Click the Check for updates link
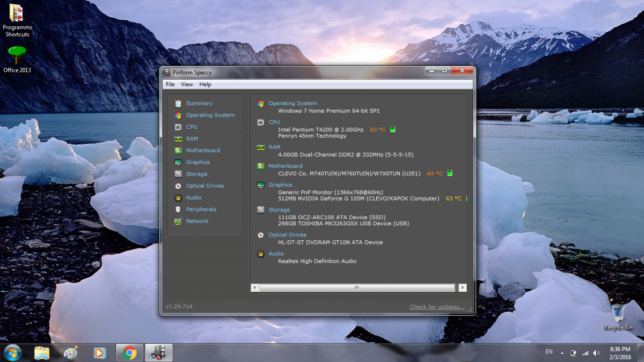This screenshot has width=644, height=362. 437,307
